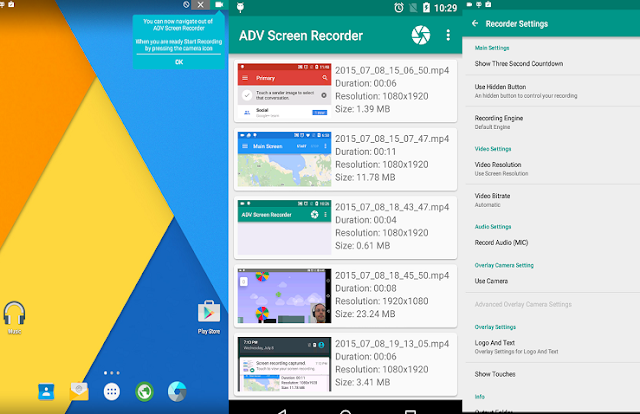Launch the blue Chromium browser icon
The width and height of the screenshot is (640, 414).
click(x=177, y=391)
